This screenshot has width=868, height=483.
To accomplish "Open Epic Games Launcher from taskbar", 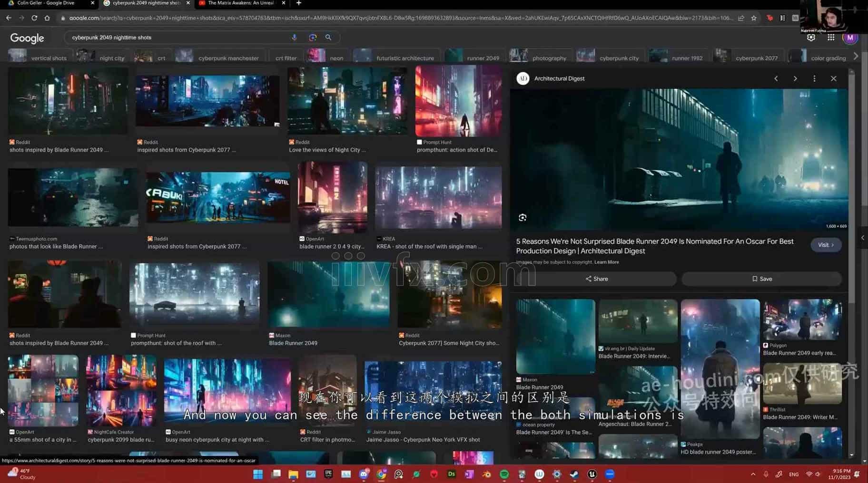I will [x=328, y=474].
